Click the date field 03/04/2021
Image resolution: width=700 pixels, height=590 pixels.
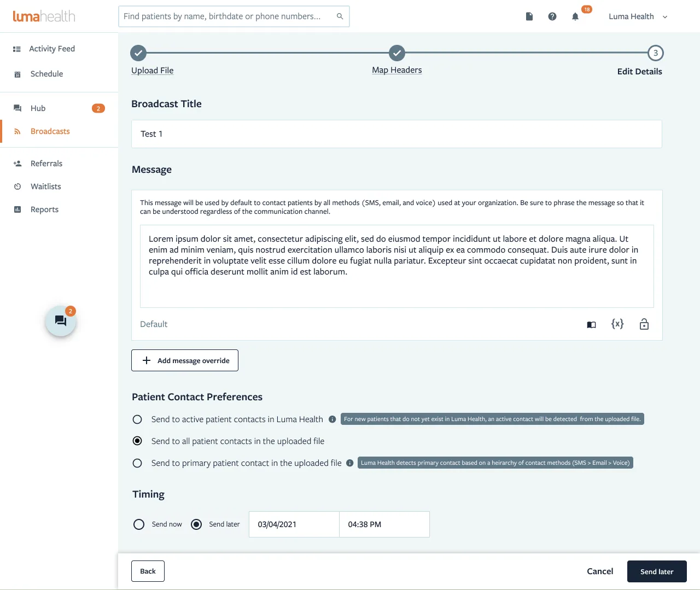tap(294, 524)
